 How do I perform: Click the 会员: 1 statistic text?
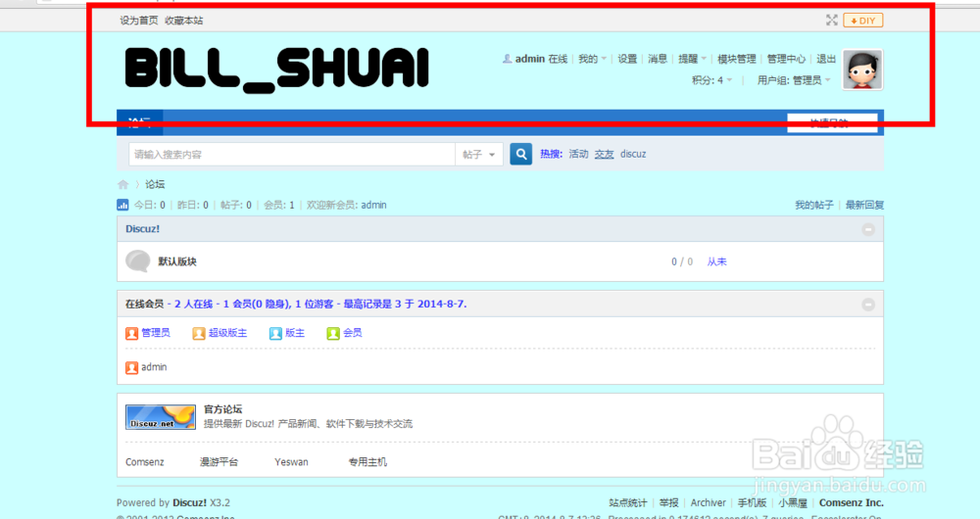(278, 205)
